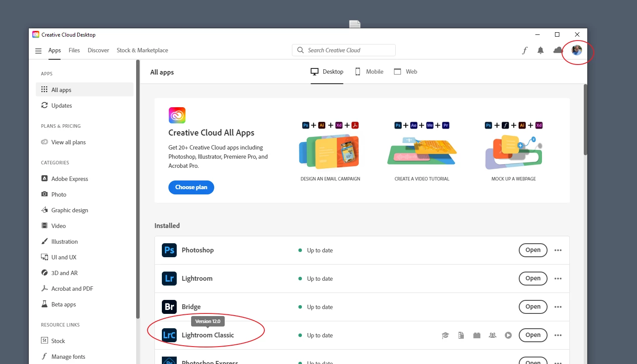Screen dimensions: 637x364
Task: Open Lightroom Classic document resources icon
Action: [461, 335]
